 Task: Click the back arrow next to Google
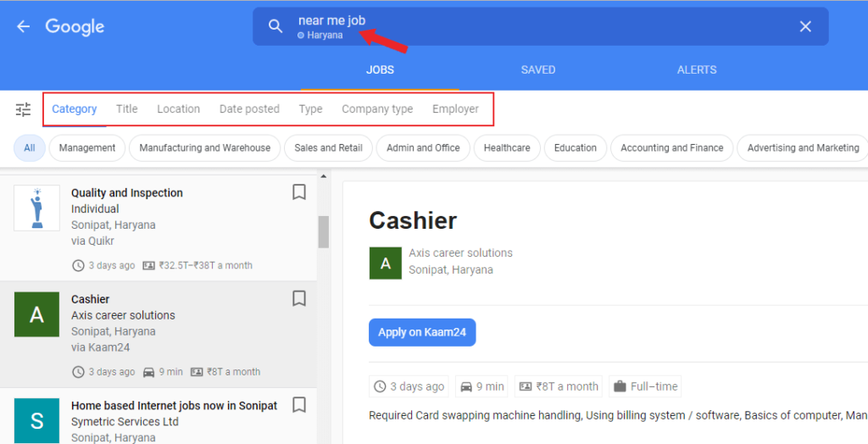(x=23, y=26)
